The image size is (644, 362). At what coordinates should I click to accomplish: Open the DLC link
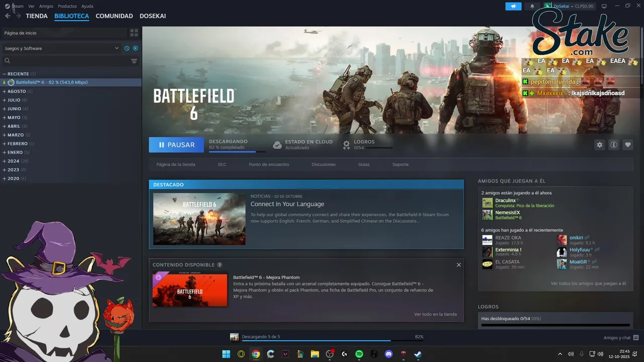tap(222, 164)
